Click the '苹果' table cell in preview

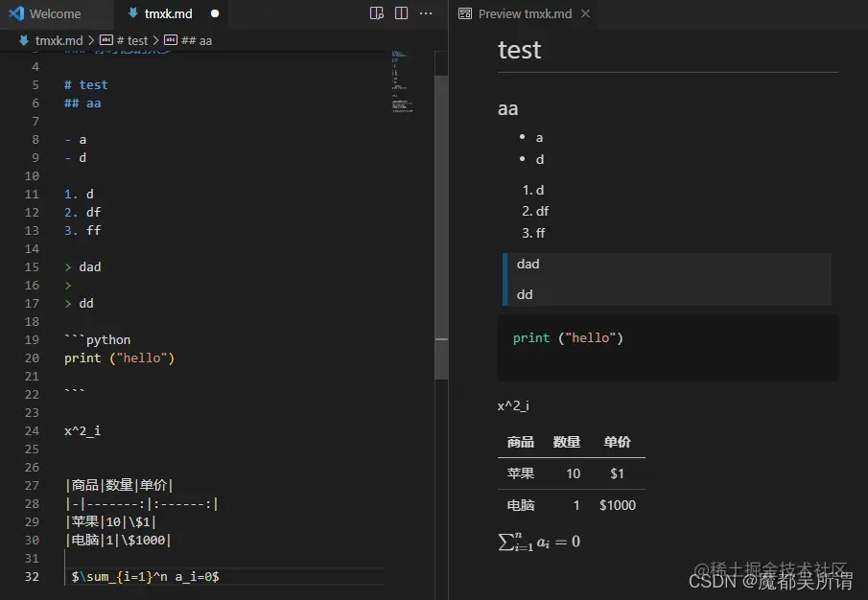click(x=521, y=473)
